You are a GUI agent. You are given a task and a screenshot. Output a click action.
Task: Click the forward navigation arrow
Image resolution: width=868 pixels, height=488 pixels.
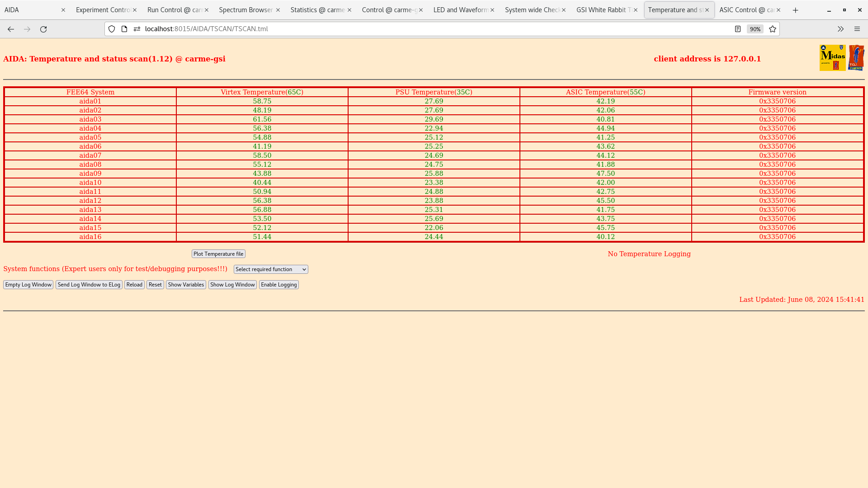(x=27, y=28)
